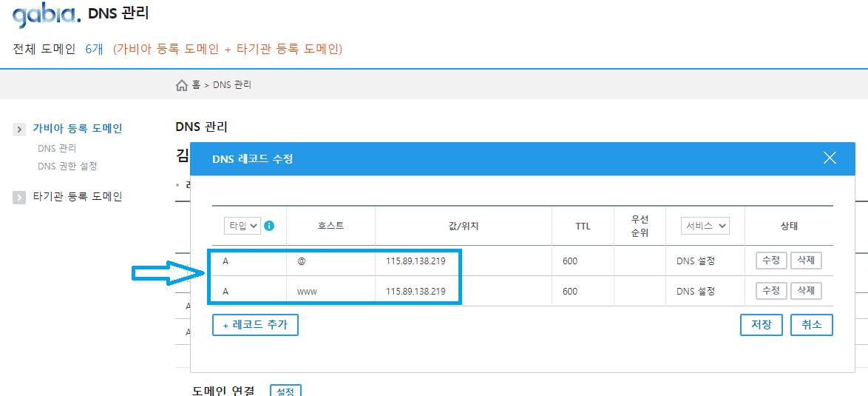Click the DNS 관리 breadcrumb link
Image resolution: width=868 pixels, height=396 pixels.
[232, 85]
